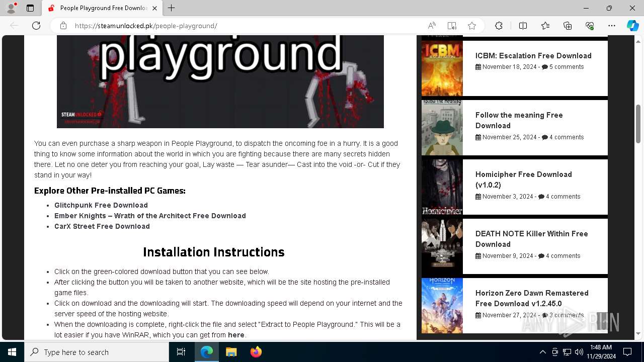
Task: Close the People Playground tab
Action: (155, 8)
